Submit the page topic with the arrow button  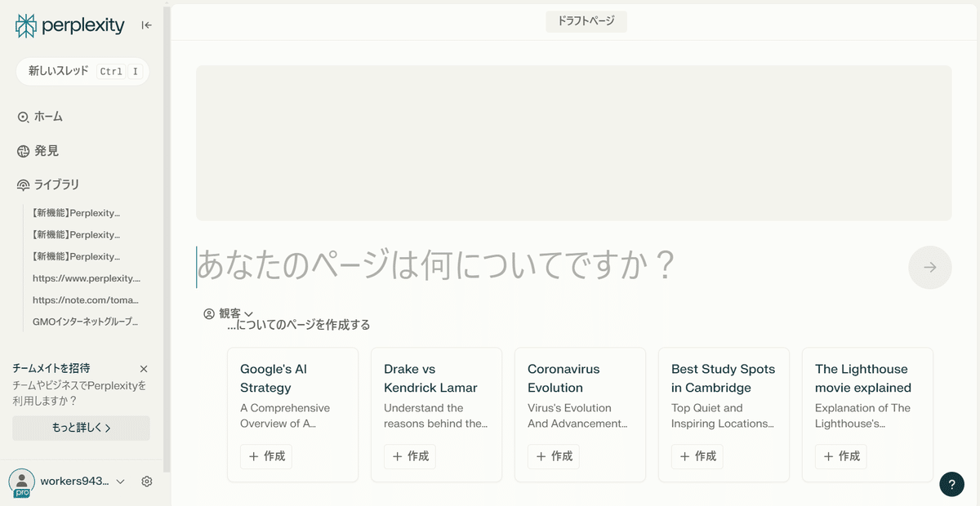929,267
